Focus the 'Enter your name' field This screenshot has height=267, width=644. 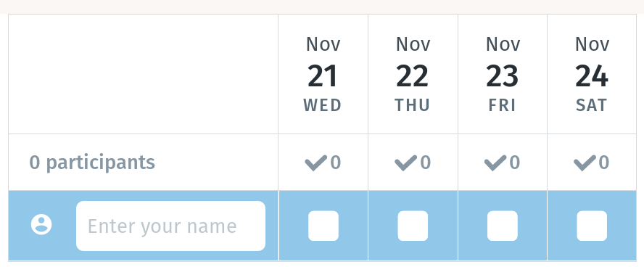tap(171, 226)
